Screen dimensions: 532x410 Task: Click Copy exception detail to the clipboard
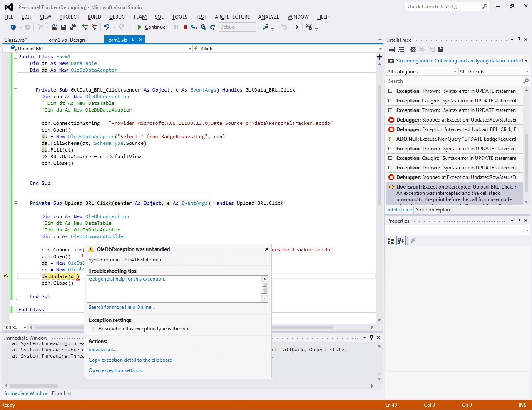point(130,360)
